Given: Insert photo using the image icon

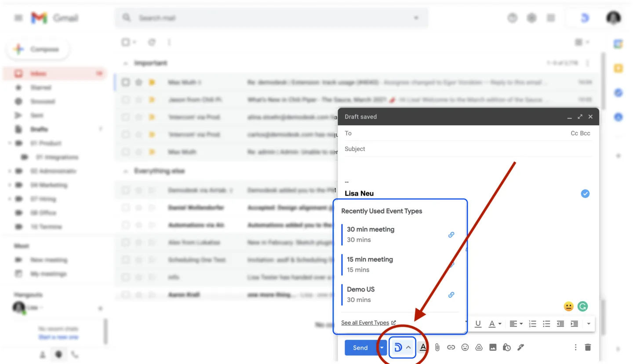Looking at the screenshot, I should (493, 347).
